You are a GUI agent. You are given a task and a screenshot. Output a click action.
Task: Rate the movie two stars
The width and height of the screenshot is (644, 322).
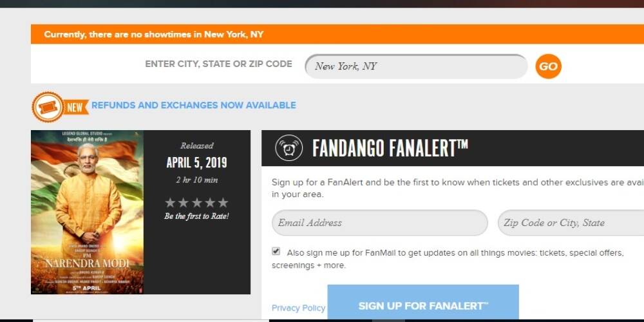tap(183, 202)
